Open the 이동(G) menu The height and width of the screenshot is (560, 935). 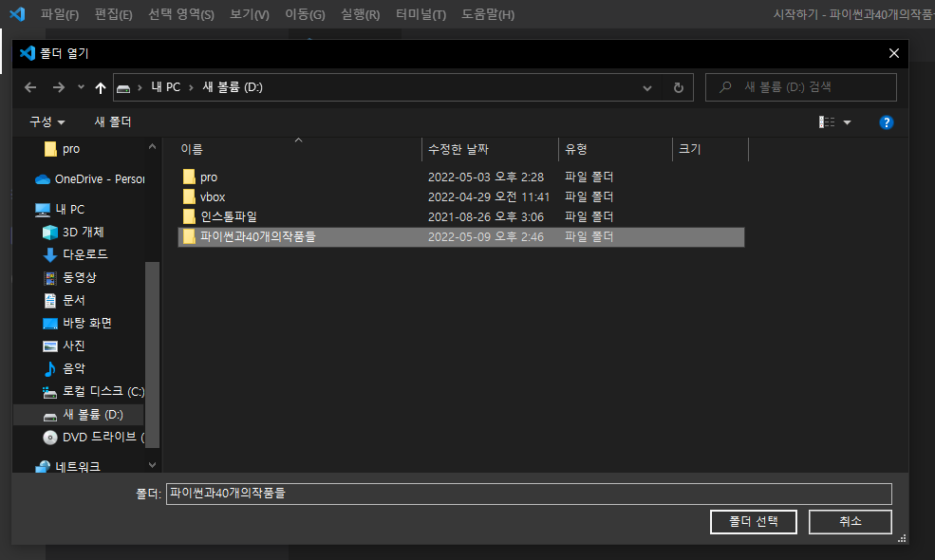[x=305, y=14]
